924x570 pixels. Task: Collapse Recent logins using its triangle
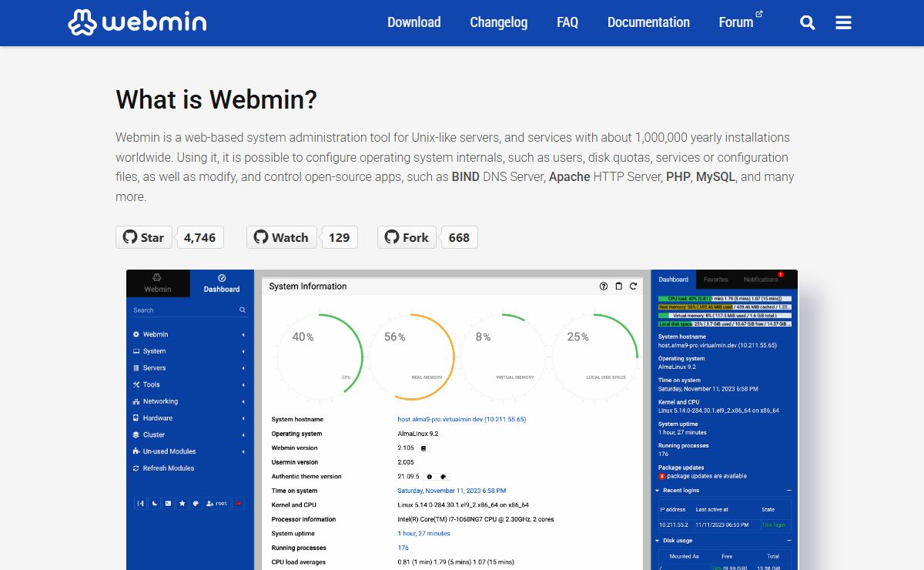tap(658, 490)
